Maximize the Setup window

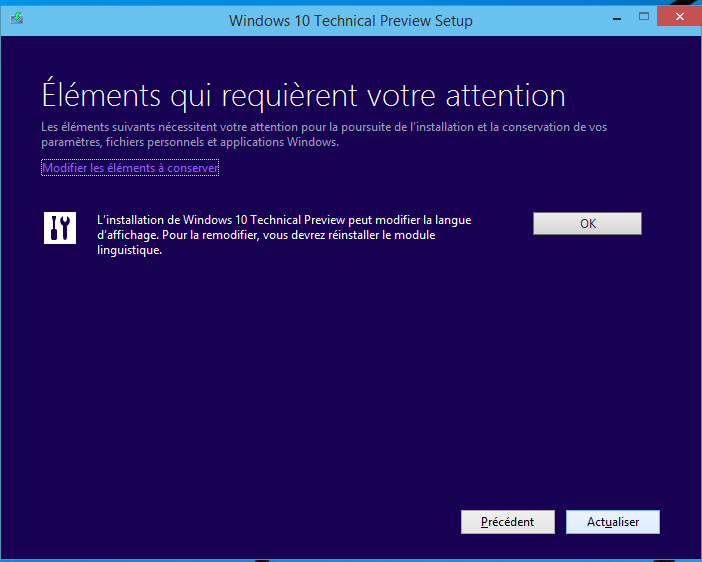point(644,17)
